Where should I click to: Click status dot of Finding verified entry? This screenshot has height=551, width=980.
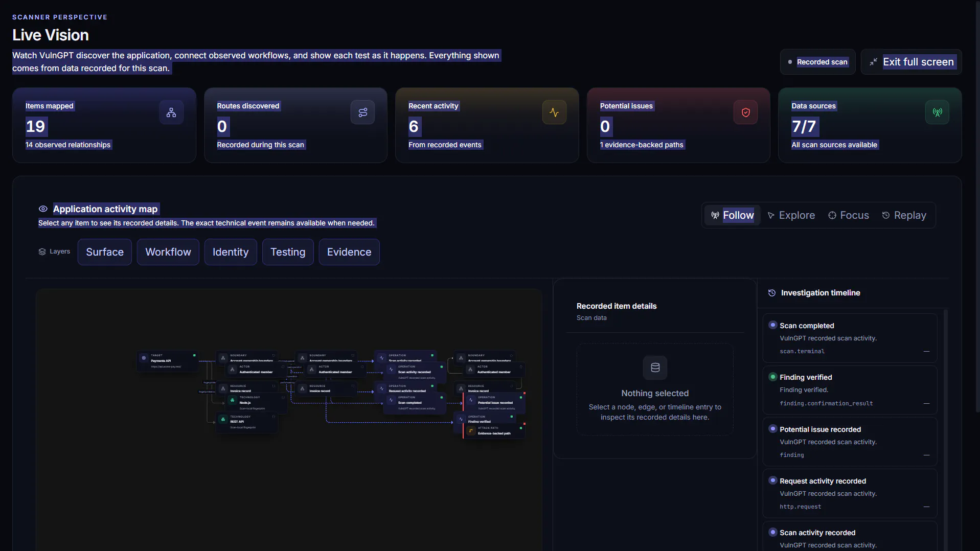(773, 377)
